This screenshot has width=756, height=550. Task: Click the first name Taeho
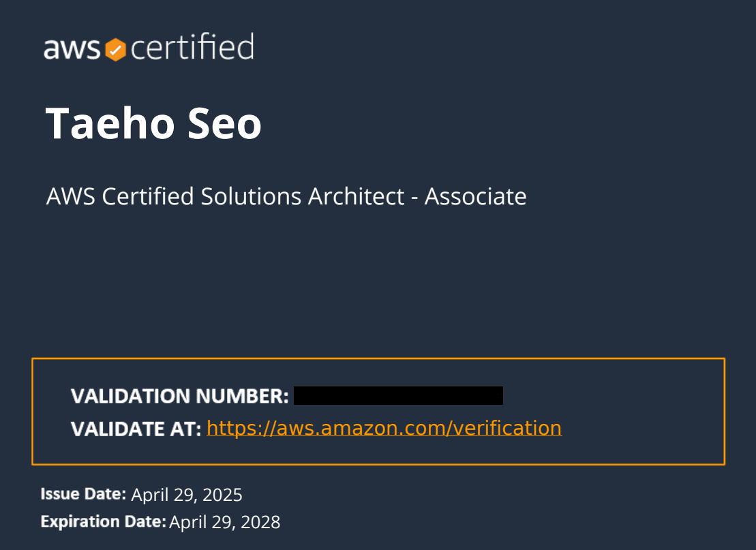[x=110, y=124]
